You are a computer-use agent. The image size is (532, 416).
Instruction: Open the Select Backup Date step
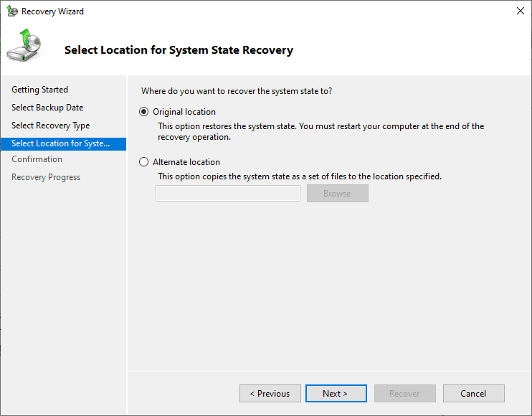pyautogui.click(x=47, y=108)
